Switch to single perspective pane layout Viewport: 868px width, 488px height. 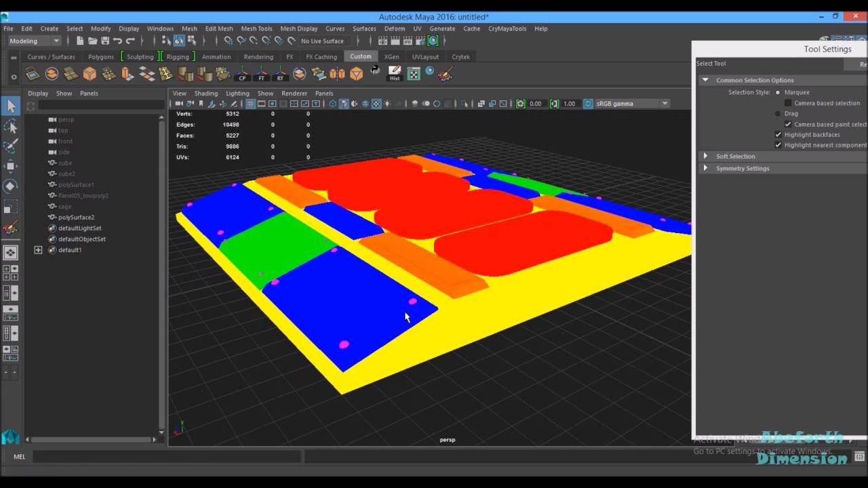coord(11,253)
